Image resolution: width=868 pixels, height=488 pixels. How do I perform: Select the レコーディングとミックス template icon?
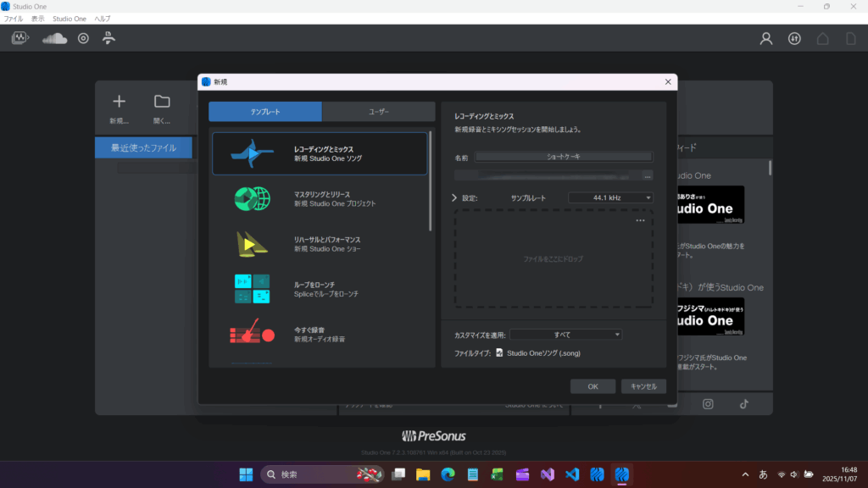[x=252, y=153]
